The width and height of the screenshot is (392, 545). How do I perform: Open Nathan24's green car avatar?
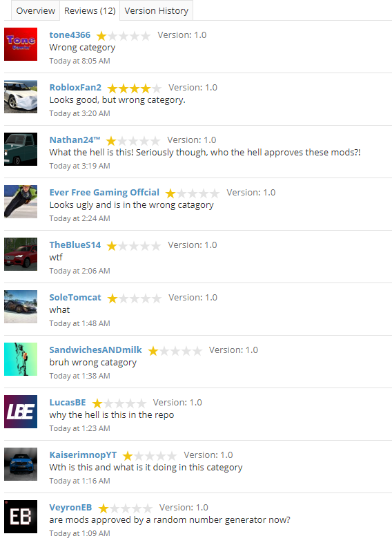click(x=21, y=149)
